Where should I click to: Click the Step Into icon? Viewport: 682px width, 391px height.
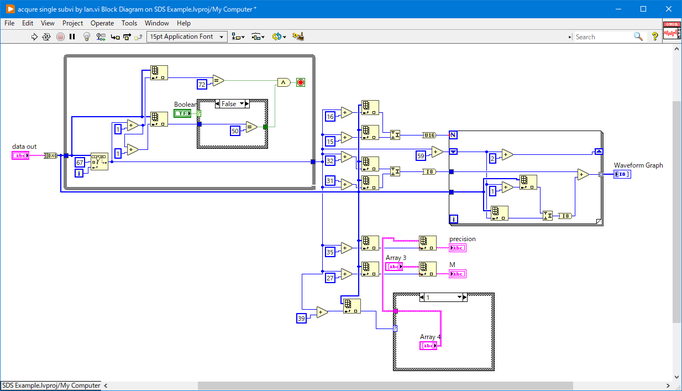(115, 37)
